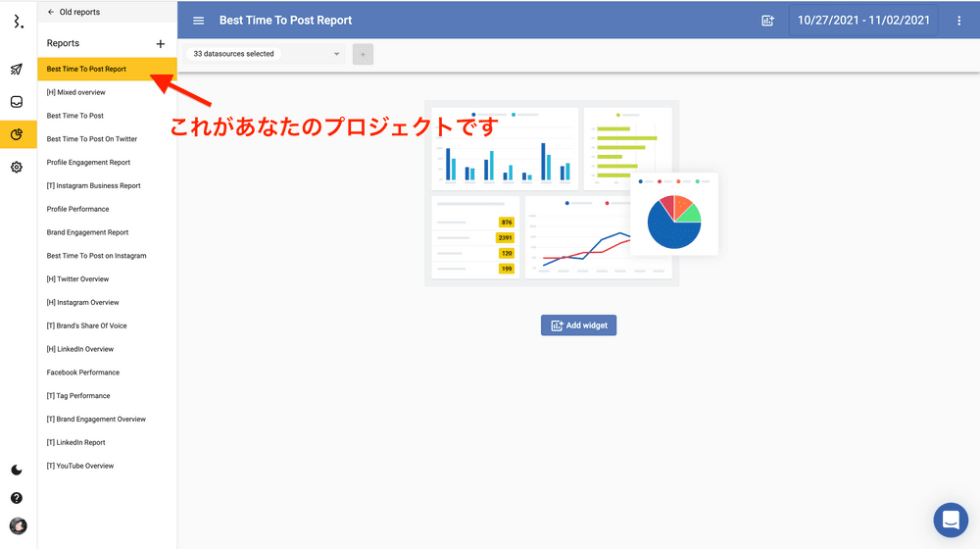Select [T] YouTube Overview report

pyautogui.click(x=80, y=466)
